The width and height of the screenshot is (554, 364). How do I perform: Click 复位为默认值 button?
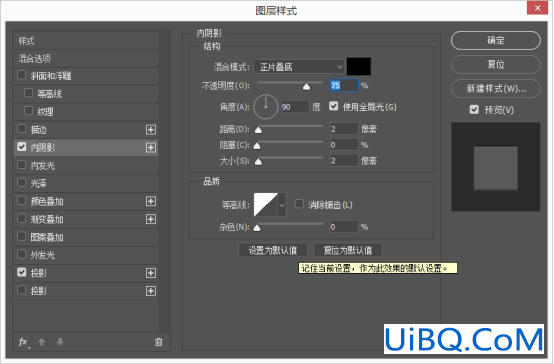click(x=348, y=250)
